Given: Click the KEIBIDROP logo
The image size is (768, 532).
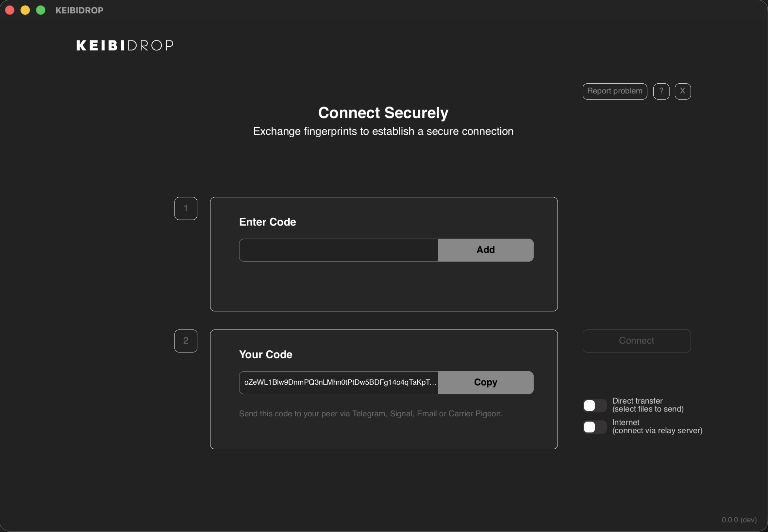Looking at the screenshot, I should coord(125,45).
